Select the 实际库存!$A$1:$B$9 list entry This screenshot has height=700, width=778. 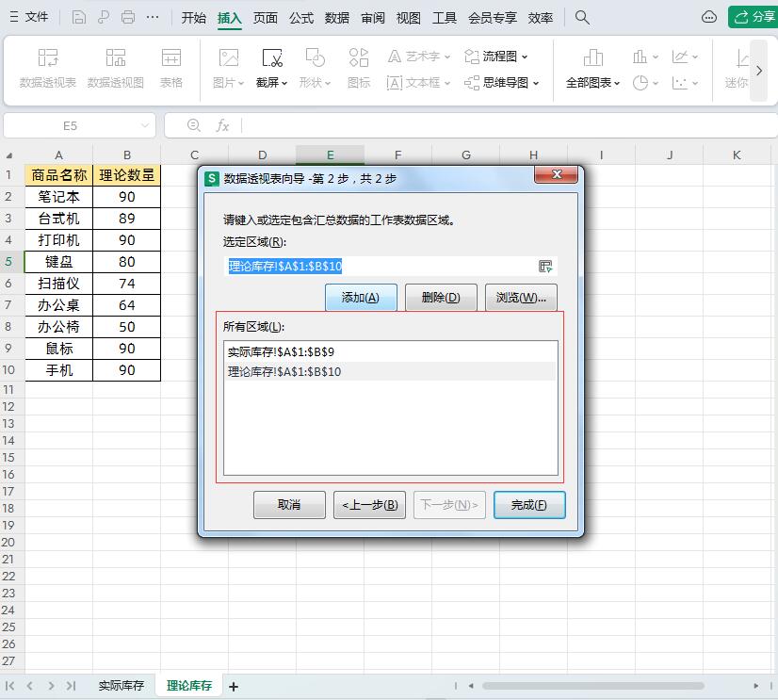pyautogui.click(x=281, y=351)
